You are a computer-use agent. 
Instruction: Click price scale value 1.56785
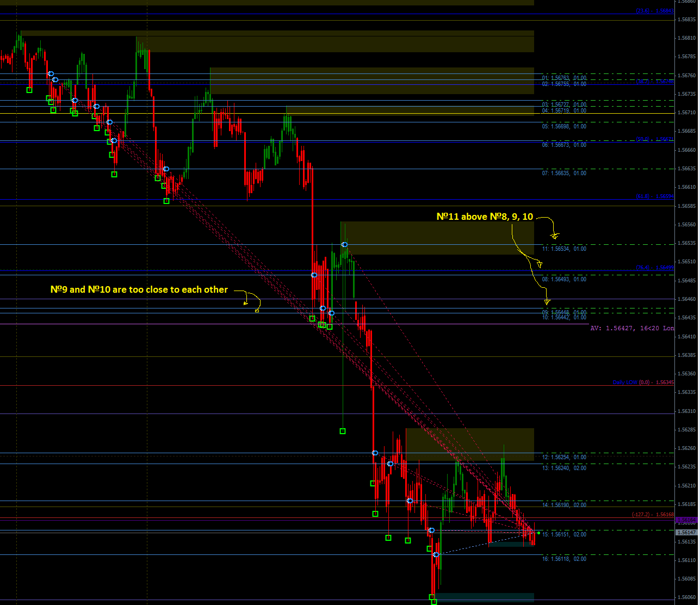[687, 57]
